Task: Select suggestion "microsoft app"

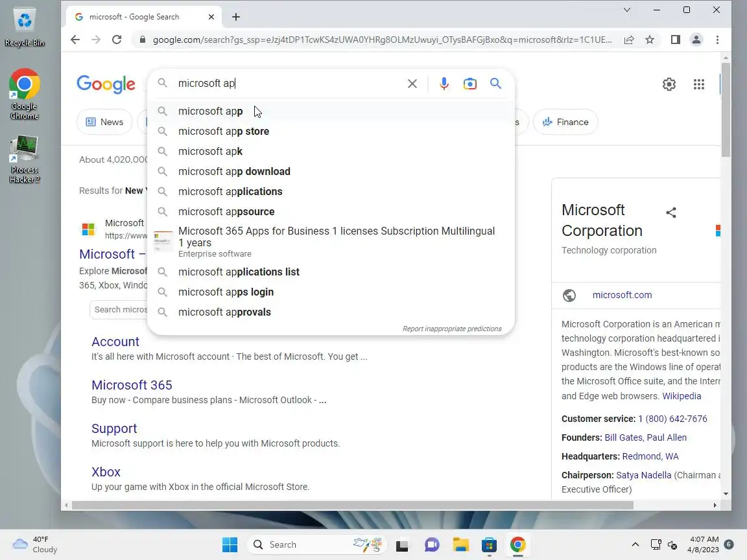Action: [x=331, y=111]
